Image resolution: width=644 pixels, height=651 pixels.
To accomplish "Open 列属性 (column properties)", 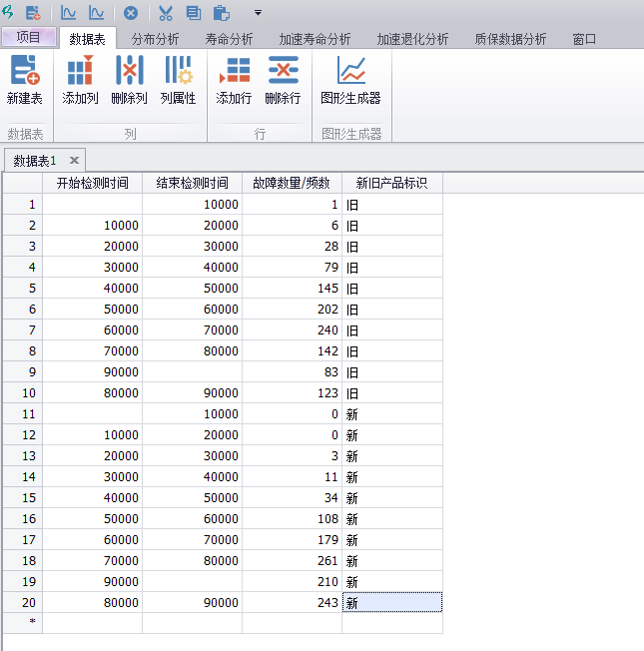I will (x=178, y=79).
